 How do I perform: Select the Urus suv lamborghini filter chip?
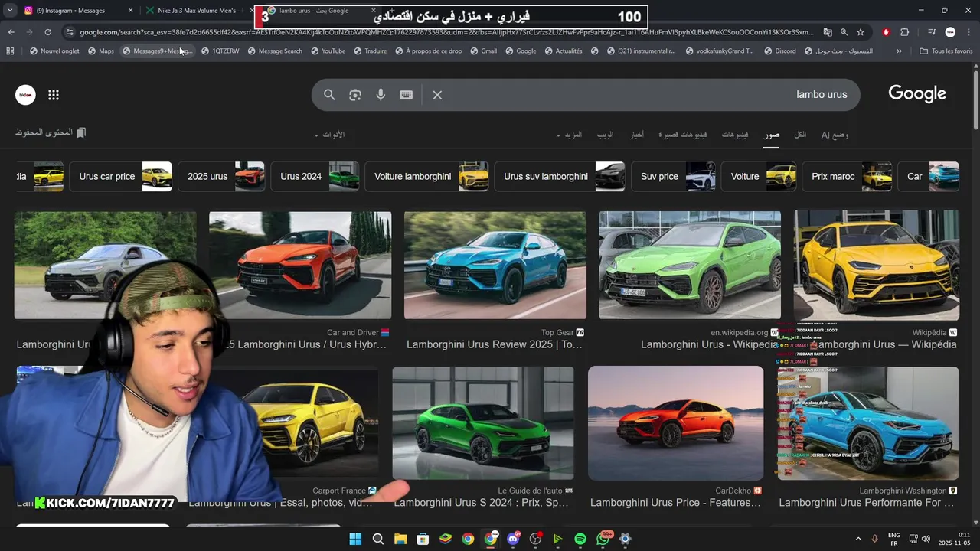[560, 176]
